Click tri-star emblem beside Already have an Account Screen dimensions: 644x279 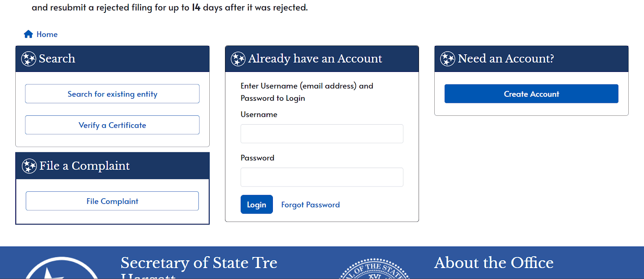pyautogui.click(x=238, y=59)
